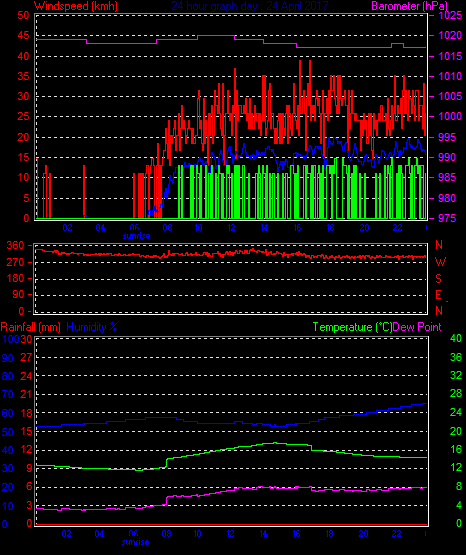Click the 'Rainfall (mm)' axis title
Screen dimensions: 466x555
click(30, 327)
